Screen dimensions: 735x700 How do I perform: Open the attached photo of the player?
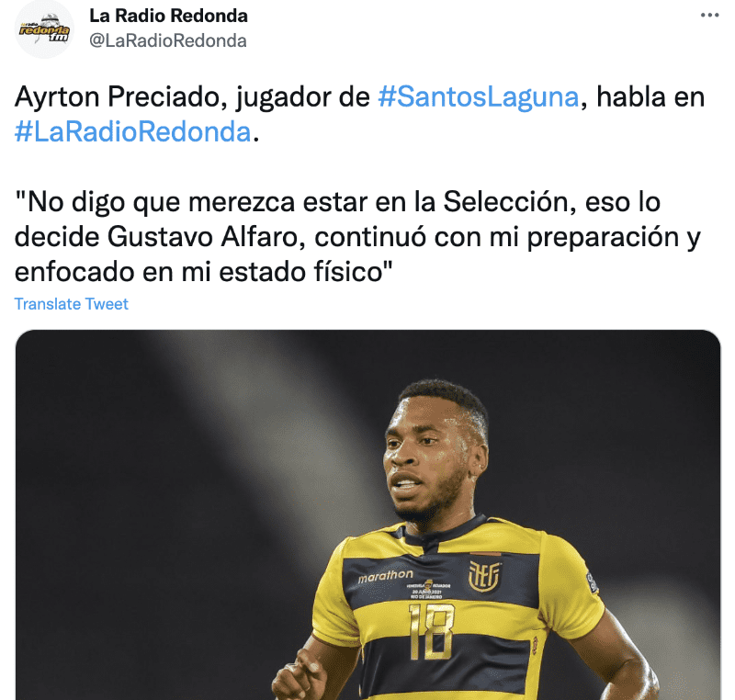point(367,514)
